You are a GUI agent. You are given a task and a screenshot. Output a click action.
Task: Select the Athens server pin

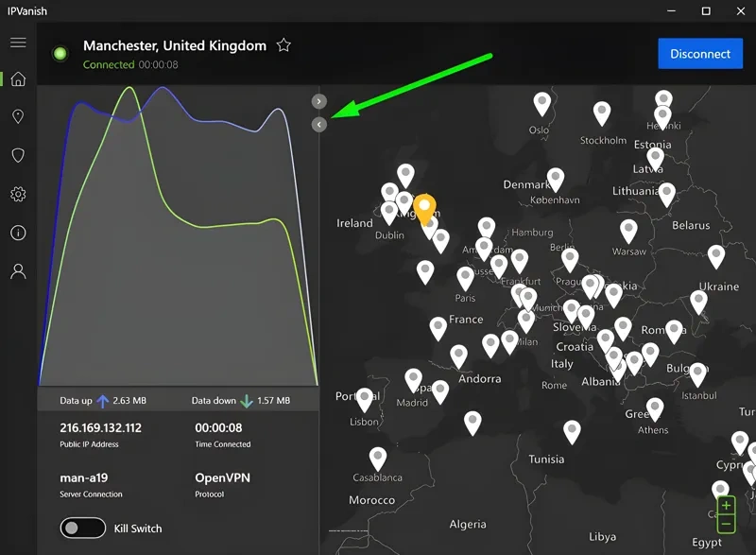tap(654, 408)
